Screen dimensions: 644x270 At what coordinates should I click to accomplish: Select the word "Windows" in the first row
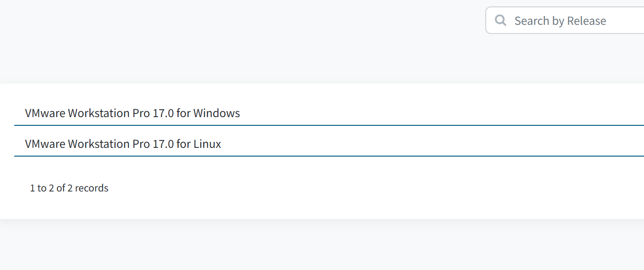tap(217, 113)
